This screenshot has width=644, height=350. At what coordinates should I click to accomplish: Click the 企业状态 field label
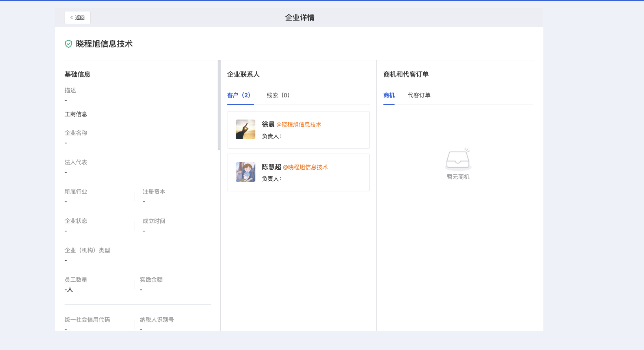tap(76, 221)
